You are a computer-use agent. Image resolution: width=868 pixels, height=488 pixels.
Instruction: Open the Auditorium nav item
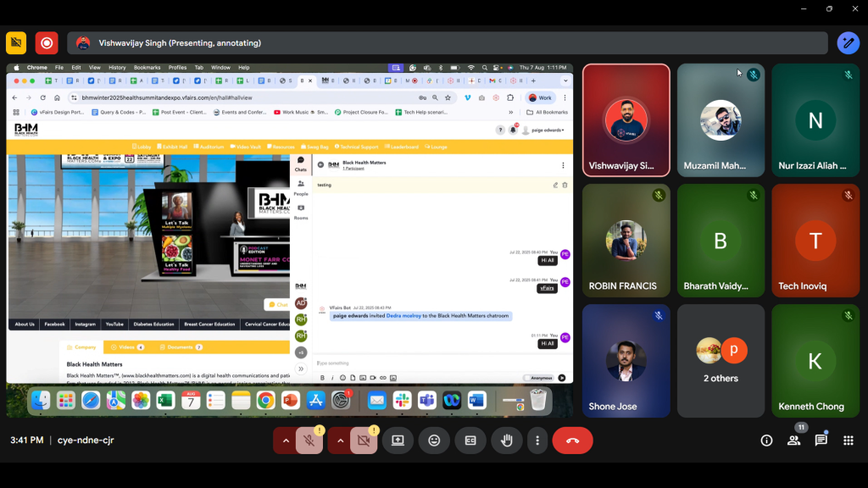click(209, 147)
